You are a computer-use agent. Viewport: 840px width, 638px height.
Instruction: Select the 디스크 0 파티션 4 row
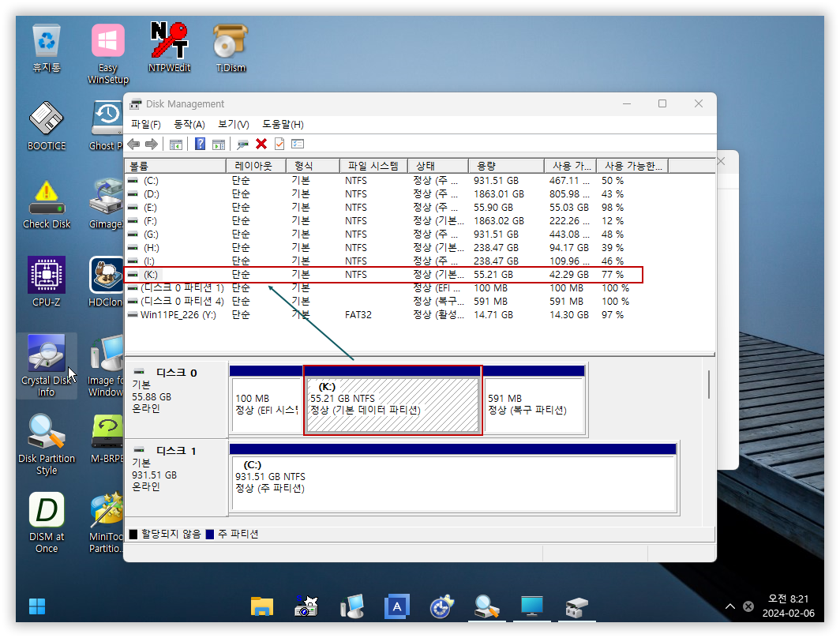point(384,302)
